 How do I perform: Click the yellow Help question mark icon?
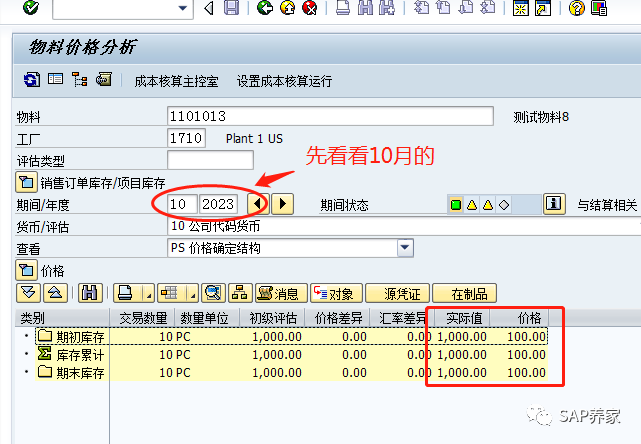pyautogui.click(x=576, y=8)
